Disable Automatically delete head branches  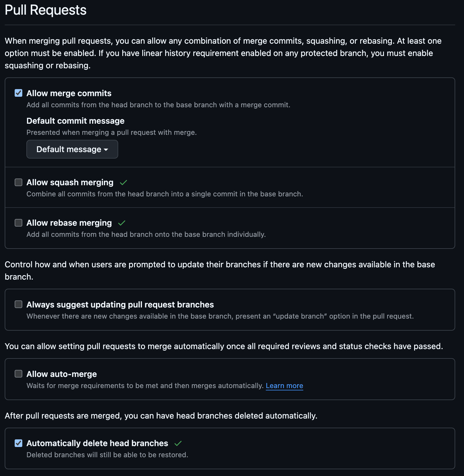pos(18,443)
